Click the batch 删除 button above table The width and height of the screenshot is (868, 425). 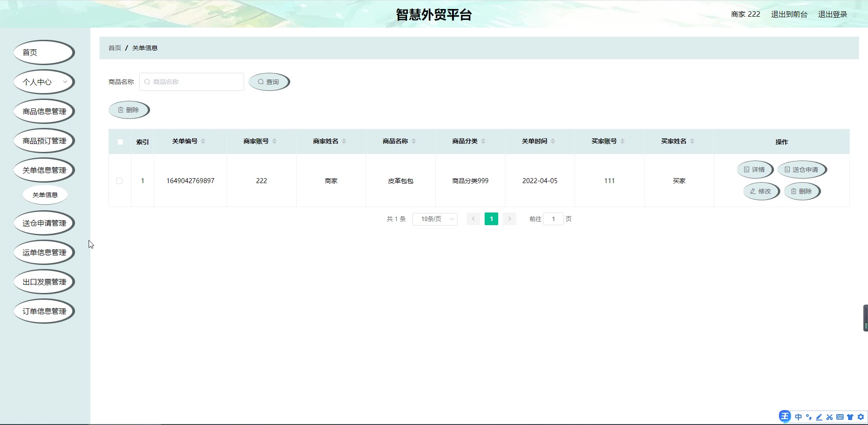[129, 110]
